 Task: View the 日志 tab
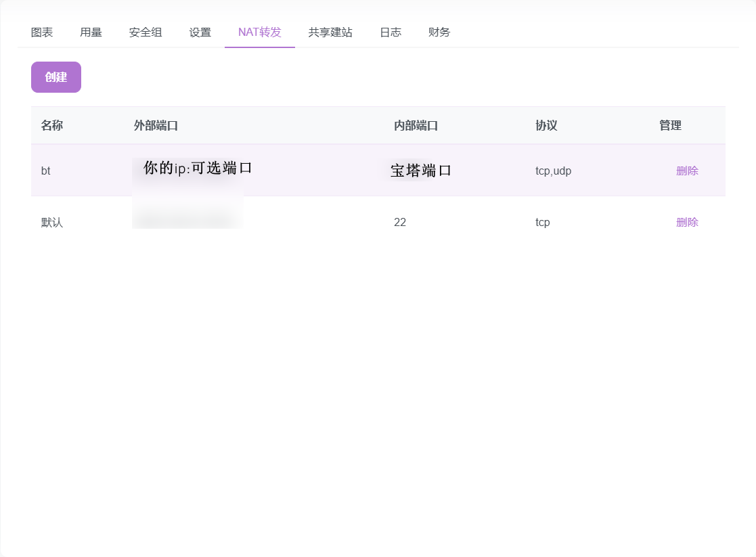[391, 32]
